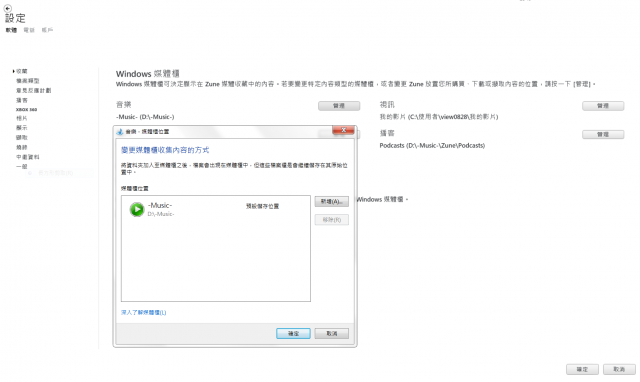Screen dimensions: 640x382
Task: Open 燒錄 settings in the sidebar
Action: [22, 147]
